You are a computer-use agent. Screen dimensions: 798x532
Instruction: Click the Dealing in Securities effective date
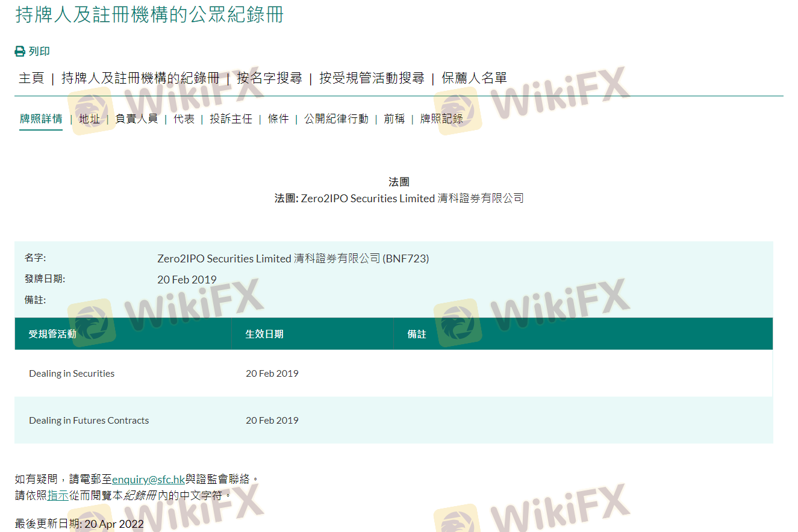(272, 374)
